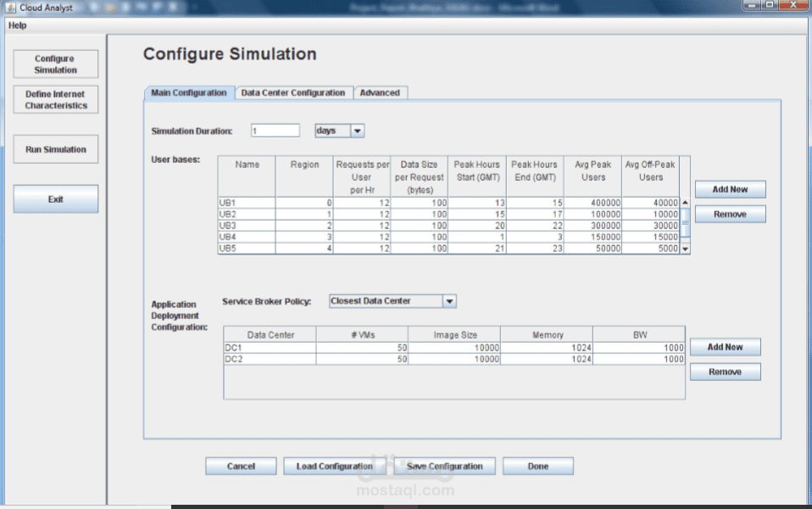Remove the selected user base
Screen dimensions: 812x509
click(730, 214)
